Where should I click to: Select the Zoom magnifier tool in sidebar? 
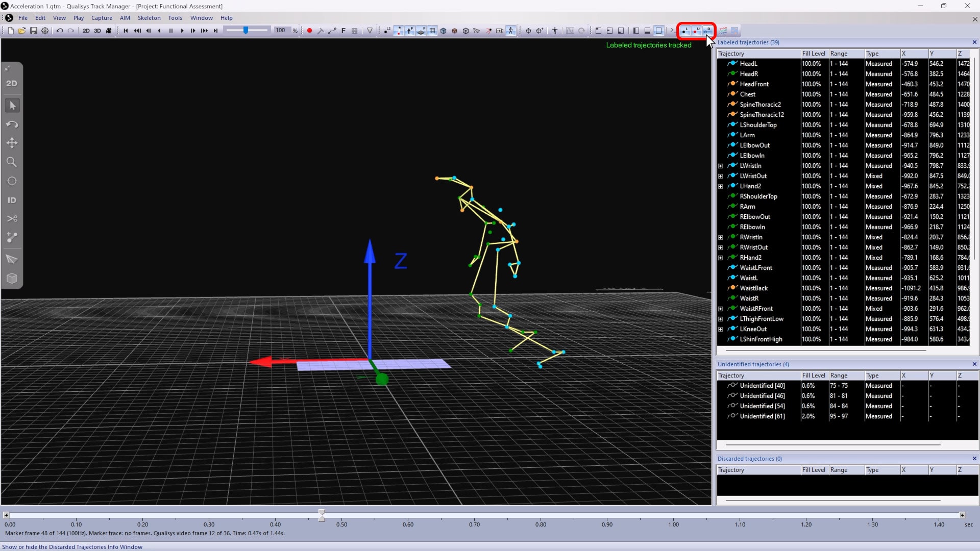tap(12, 162)
